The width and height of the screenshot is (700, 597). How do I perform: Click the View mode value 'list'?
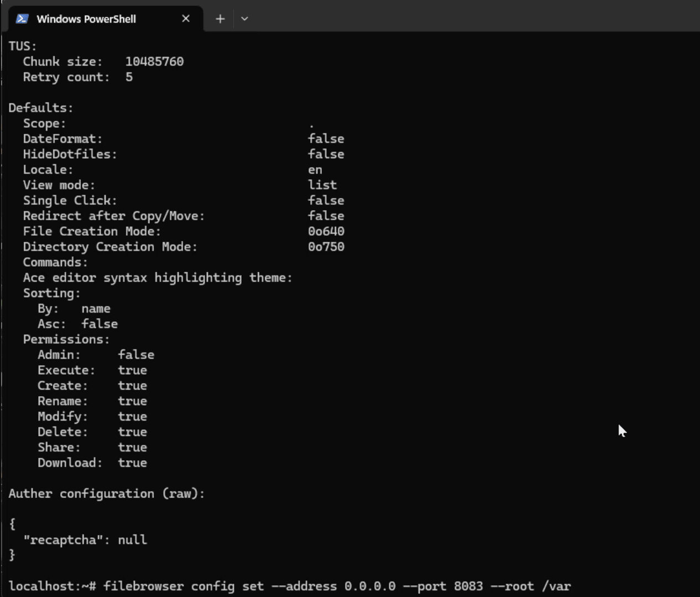click(x=322, y=185)
